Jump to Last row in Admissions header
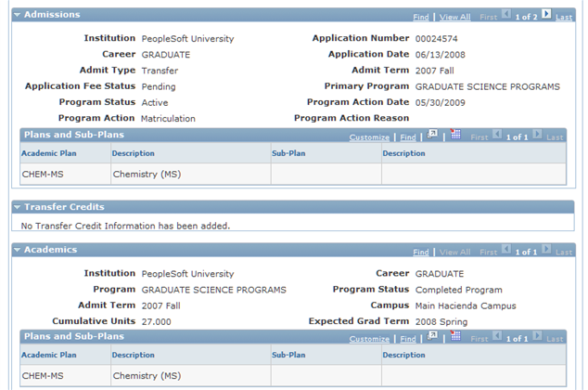 click(x=564, y=17)
